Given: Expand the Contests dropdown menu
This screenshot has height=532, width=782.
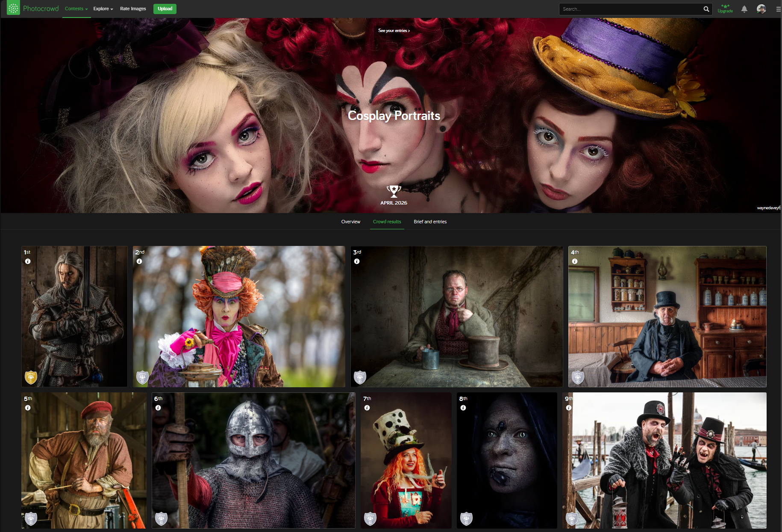Looking at the screenshot, I should (x=76, y=9).
